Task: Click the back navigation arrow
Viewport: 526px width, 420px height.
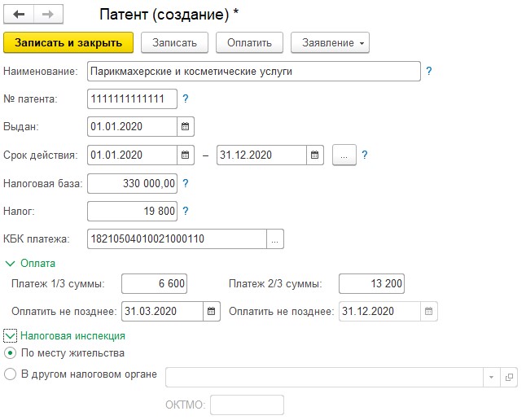Action: [x=19, y=15]
